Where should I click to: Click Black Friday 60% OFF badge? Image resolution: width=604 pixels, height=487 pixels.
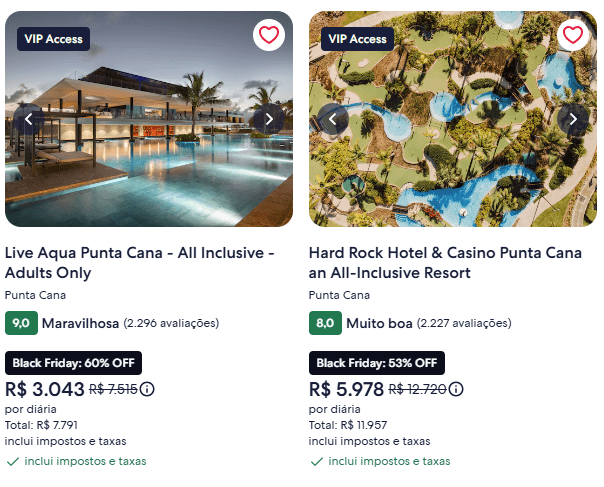[73, 362]
